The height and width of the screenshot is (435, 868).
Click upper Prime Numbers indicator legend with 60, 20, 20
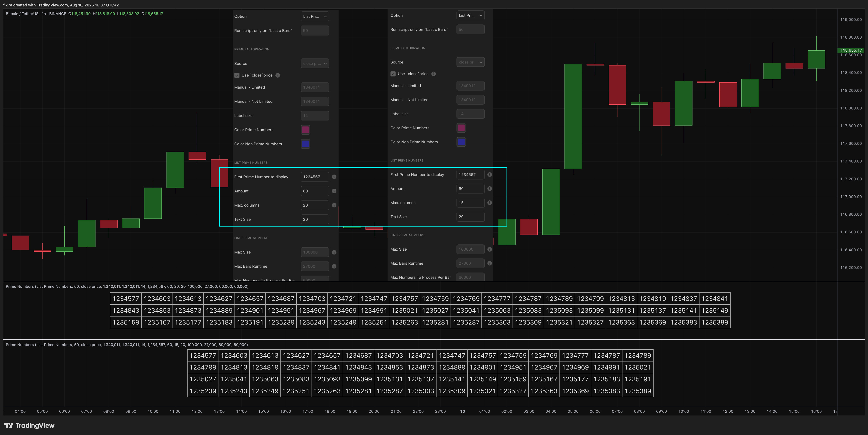[127, 287]
